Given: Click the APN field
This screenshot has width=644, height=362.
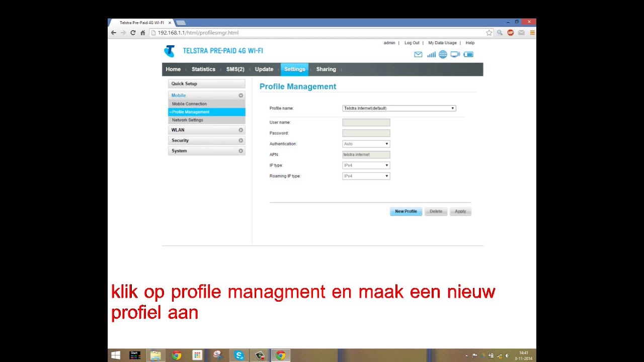Looking at the screenshot, I should pyautogui.click(x=366, y=154).
